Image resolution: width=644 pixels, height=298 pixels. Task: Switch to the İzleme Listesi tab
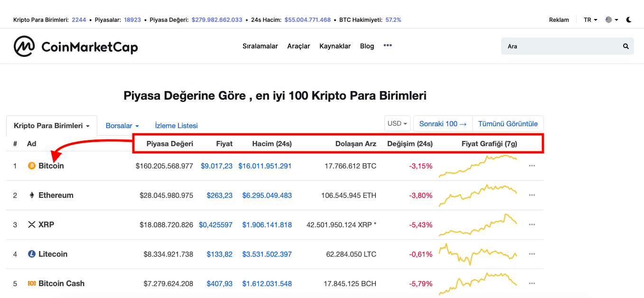(x=176, y=125)
